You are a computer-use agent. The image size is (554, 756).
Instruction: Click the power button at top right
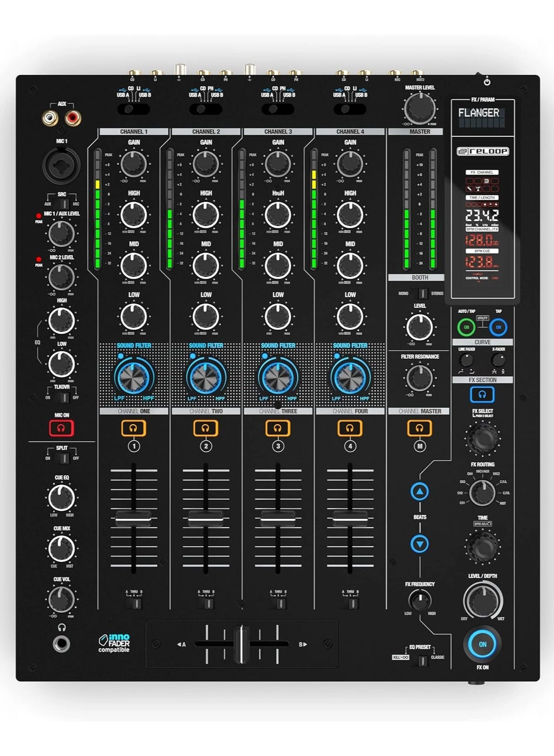[487, 82]
